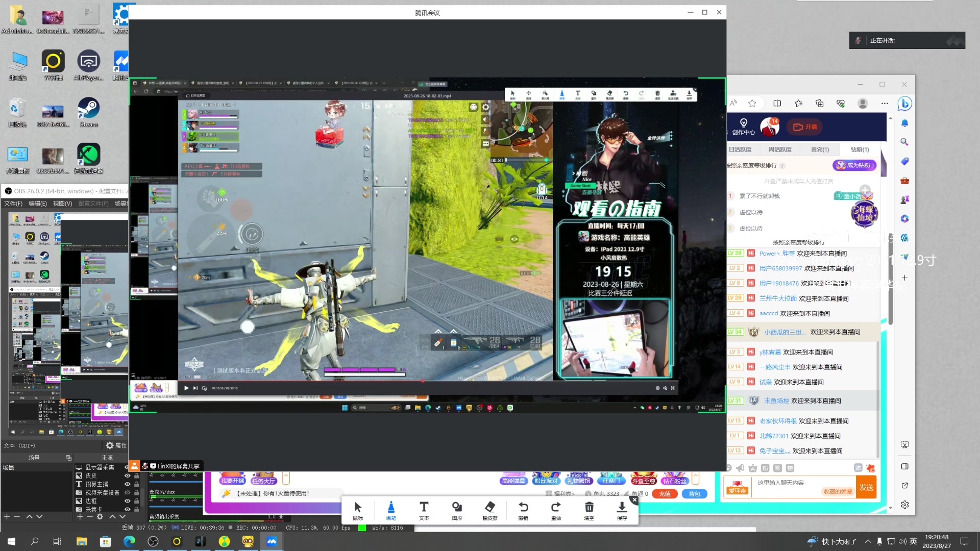This screenshot has width=980, height=551.
Task: Switch to the 周活跃度 tab
Action: coord(780,149)
